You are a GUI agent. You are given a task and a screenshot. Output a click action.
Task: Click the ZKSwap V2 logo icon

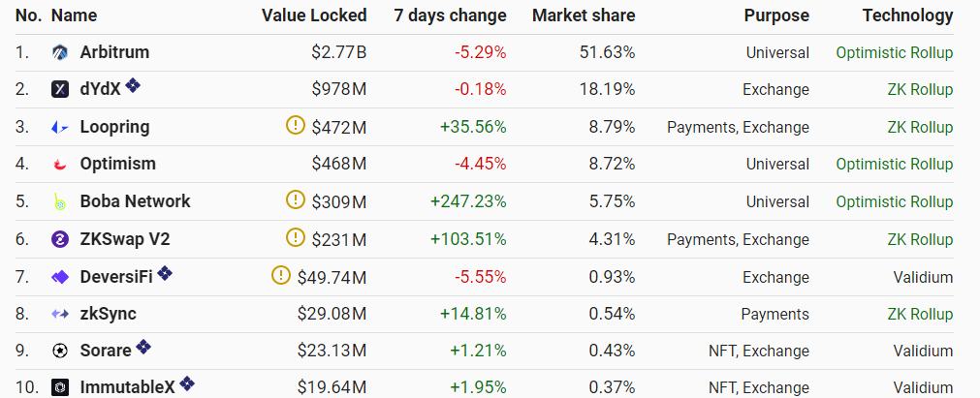point(60,239)
